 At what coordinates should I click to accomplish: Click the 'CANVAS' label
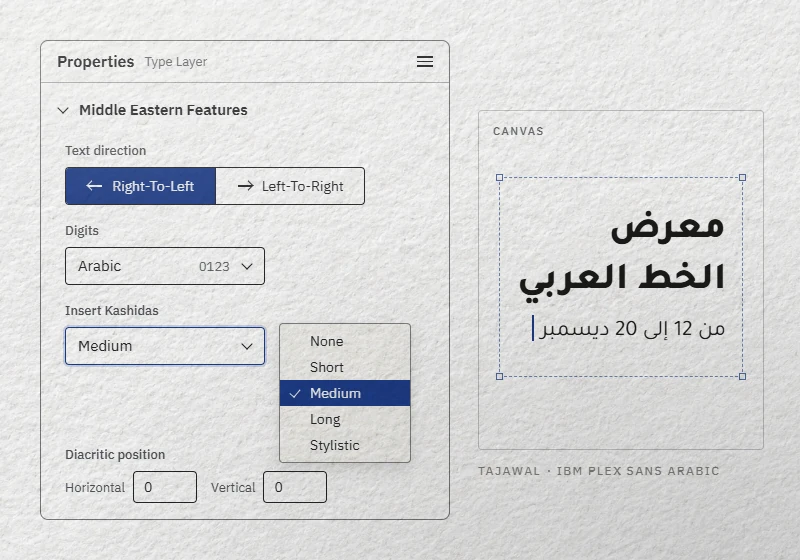point(518,131)
